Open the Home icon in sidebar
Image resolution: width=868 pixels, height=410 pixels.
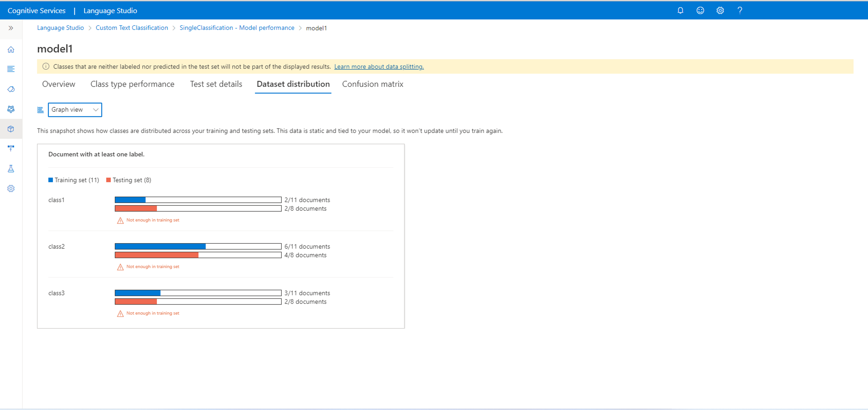(11, 50)
